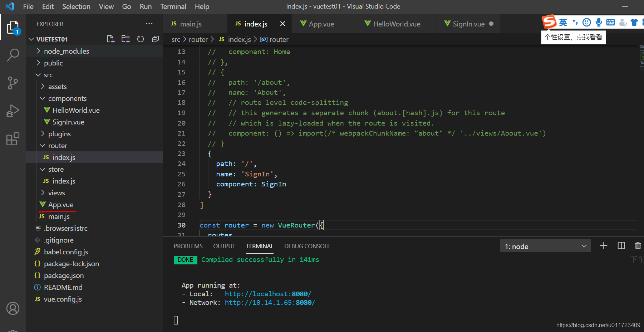Collapse the router folder
Viewport: 644px width, 332px height.
coord(43,146)
